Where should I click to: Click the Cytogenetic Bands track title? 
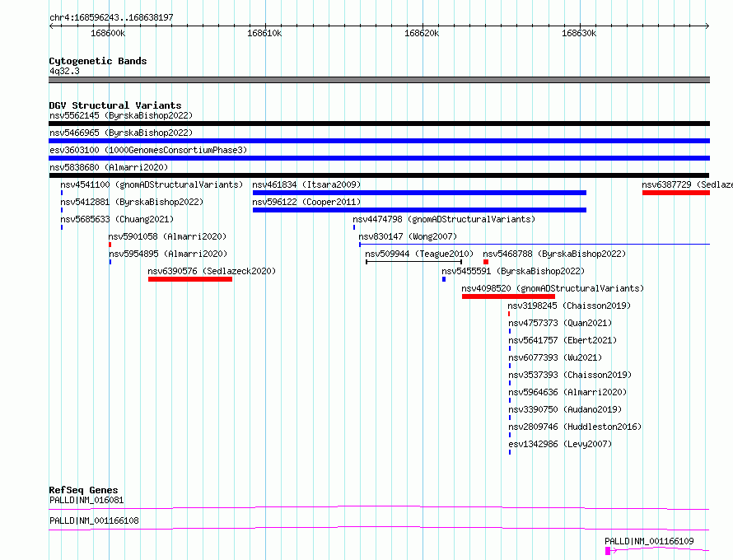tap(98, 61)
